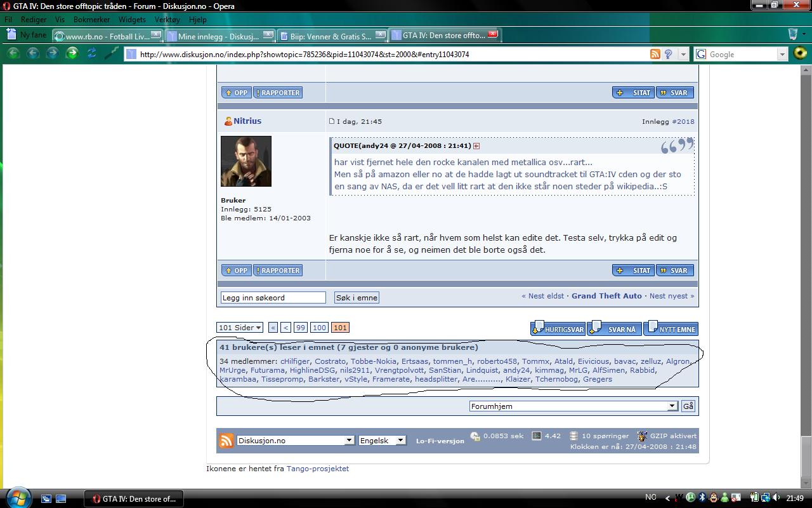This screenshot has height=508, width=812.
Task: Open Windows Start menu orb
Action: [18, 497]
